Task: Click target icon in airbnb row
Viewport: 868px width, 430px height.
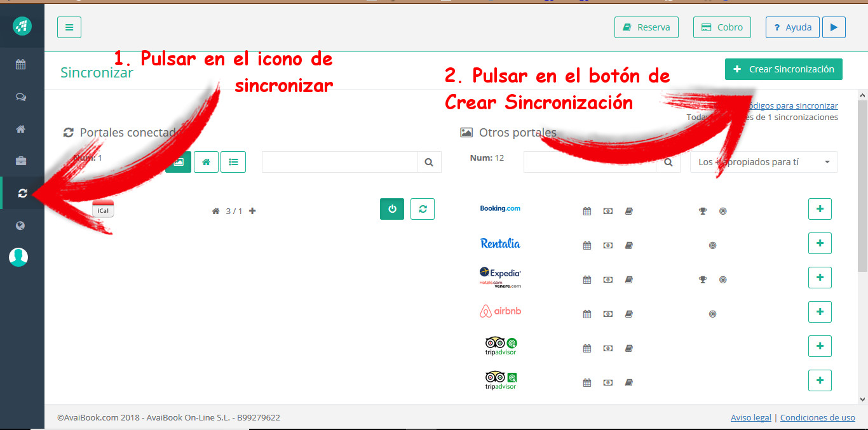Action: point(712,314)
